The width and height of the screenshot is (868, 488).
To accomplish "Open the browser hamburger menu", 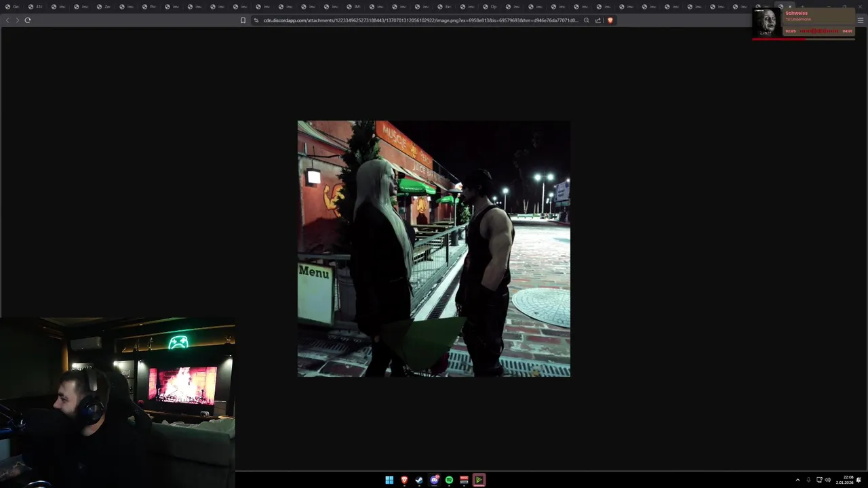I will 861,20.
